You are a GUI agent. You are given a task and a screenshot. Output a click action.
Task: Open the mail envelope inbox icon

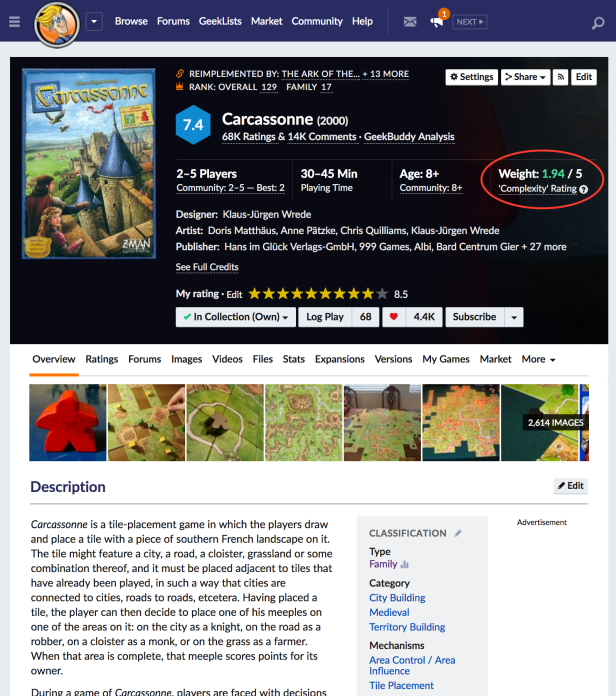410,21
